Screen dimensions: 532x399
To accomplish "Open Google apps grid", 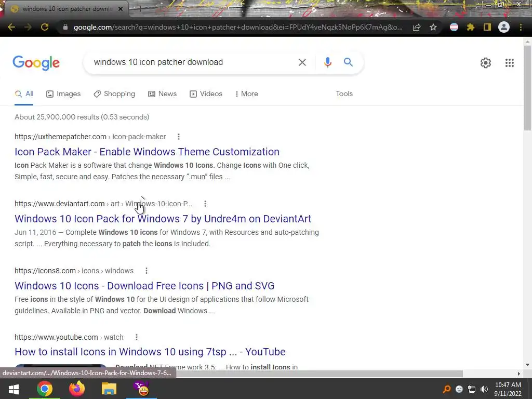I will pyautogui.click(x=510, y=63).
